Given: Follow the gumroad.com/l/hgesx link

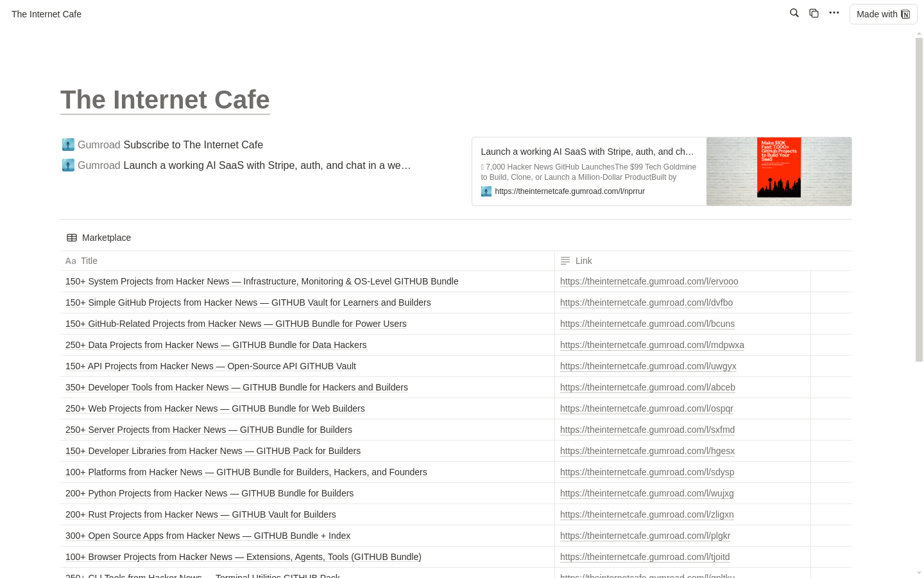Looking at the screenshot, I should [x=647, y=451].
